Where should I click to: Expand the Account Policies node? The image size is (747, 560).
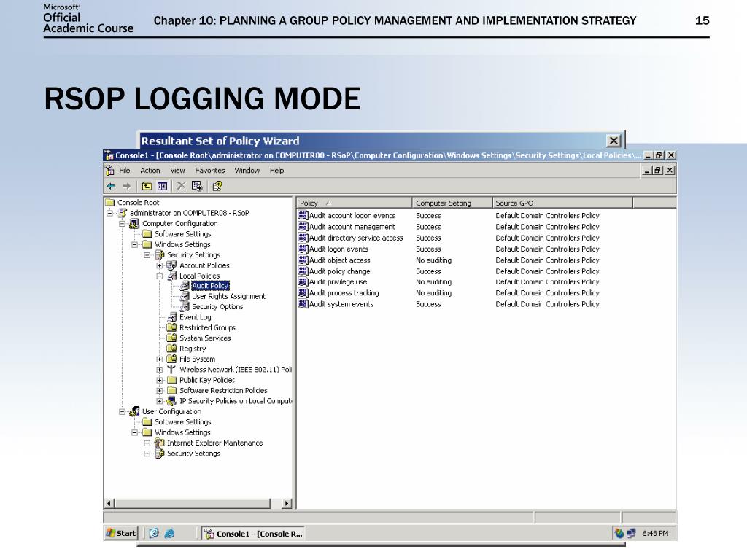[160, 265]
